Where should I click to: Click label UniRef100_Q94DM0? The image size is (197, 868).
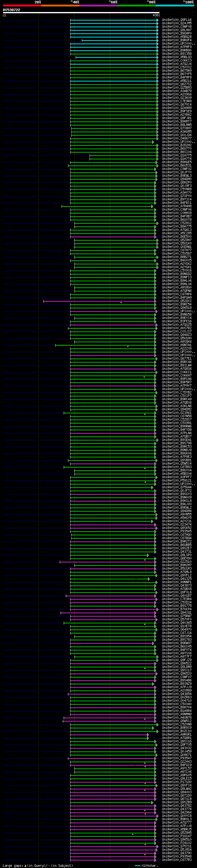coord(177,179)
